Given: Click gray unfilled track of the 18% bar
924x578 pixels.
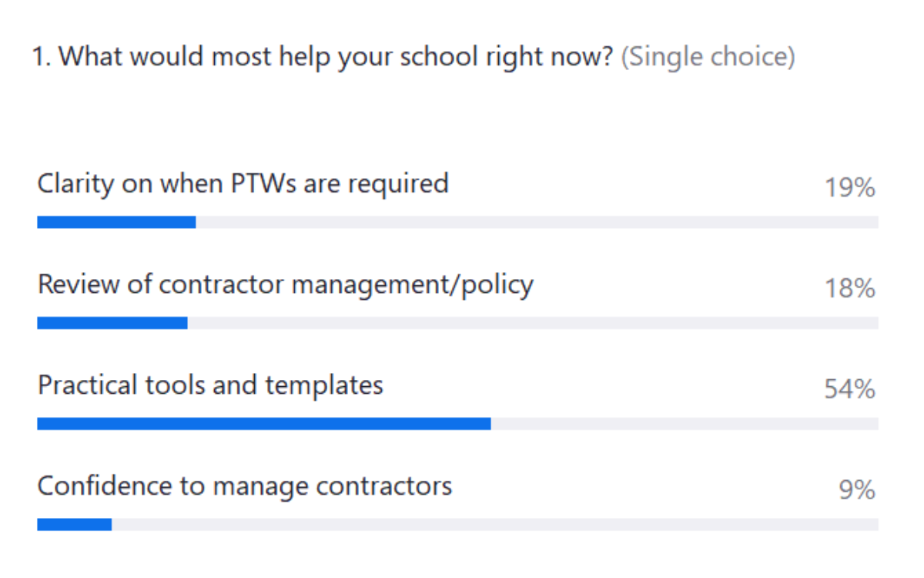Looking at the screenshot, I should point(533,323).
